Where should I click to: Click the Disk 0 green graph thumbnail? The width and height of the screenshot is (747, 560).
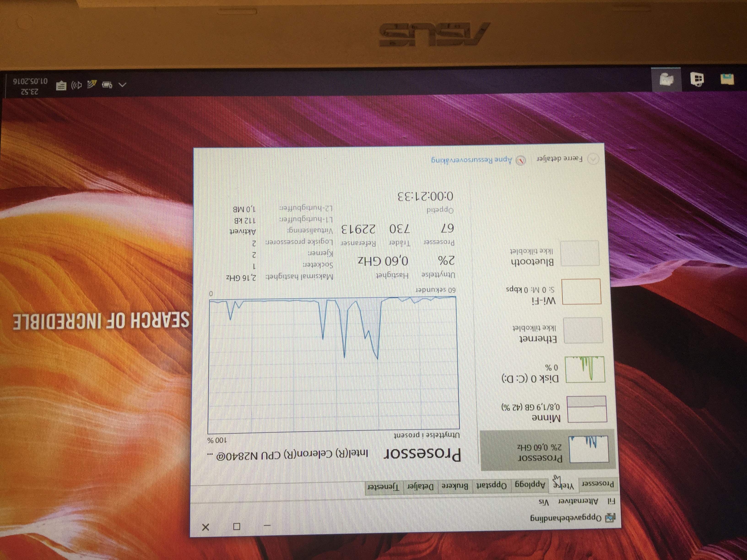tap(585, 370)
